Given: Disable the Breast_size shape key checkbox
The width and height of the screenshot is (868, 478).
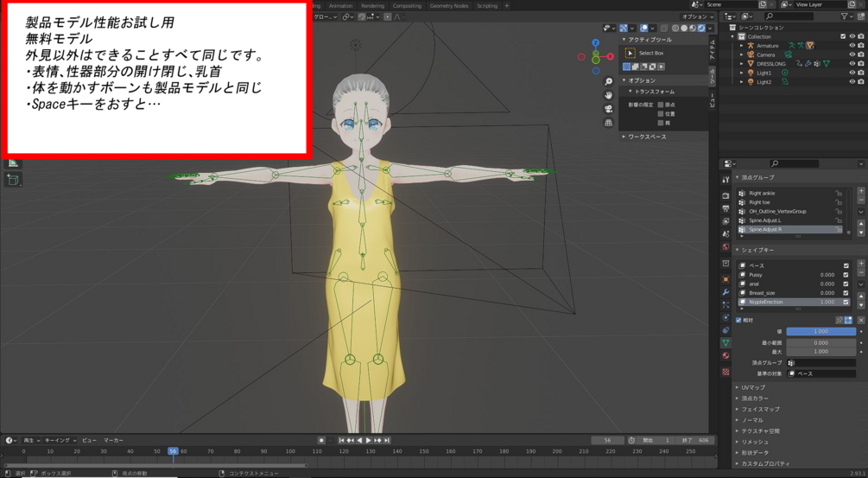Looking at the screenshot, I should click(x=846, y=293).
